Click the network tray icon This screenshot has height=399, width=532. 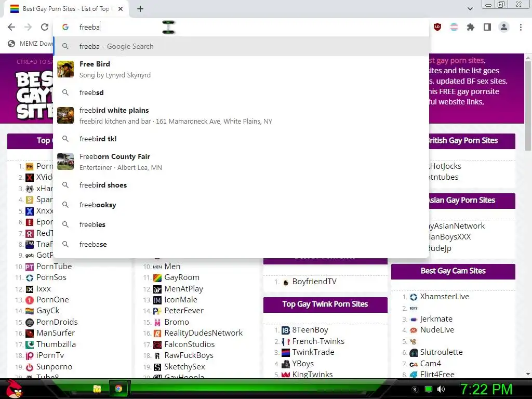point(429,390)
